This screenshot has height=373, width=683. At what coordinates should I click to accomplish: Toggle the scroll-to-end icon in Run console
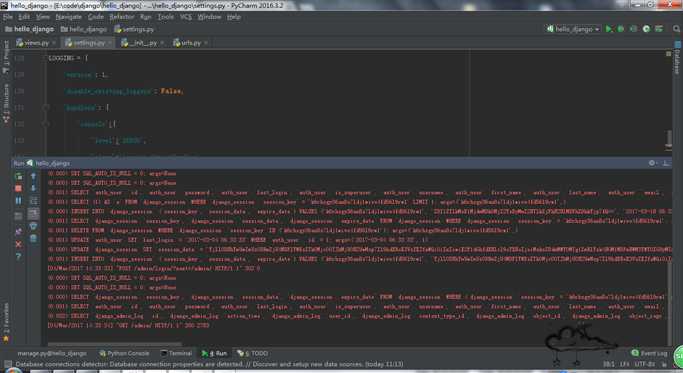pos(34,214)
